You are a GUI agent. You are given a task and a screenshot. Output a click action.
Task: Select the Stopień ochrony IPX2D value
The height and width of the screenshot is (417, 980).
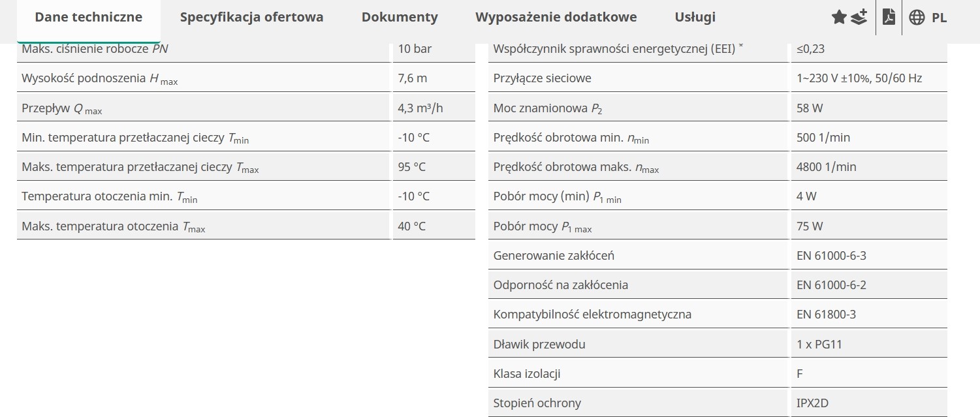click(812, 403)
